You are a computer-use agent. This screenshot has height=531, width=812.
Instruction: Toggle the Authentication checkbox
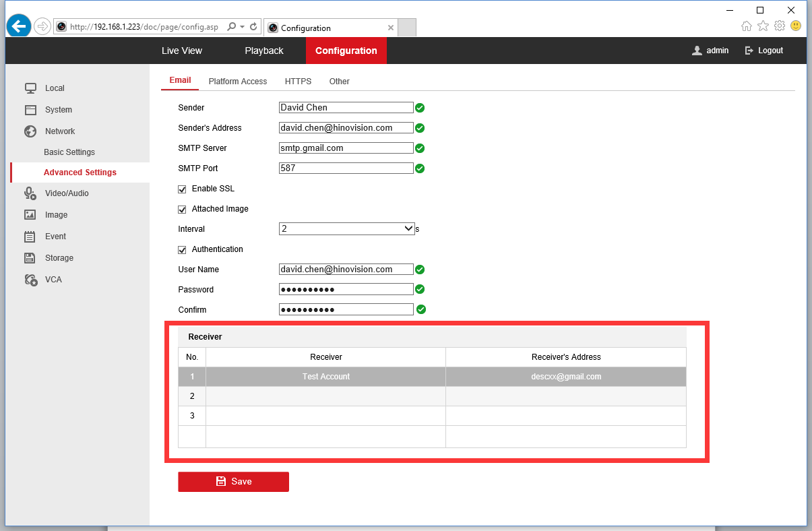point(182,249)
